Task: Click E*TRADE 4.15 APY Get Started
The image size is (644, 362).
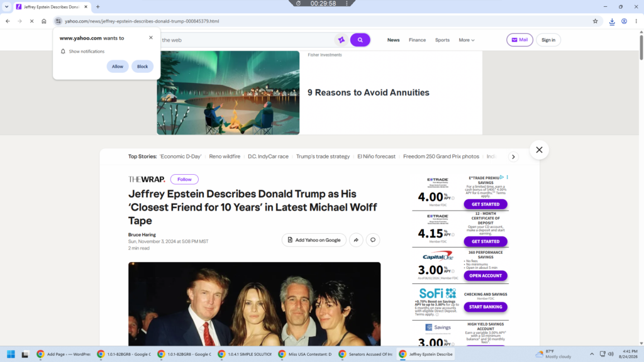Action: pyautogui.click(x=486, y=241)
